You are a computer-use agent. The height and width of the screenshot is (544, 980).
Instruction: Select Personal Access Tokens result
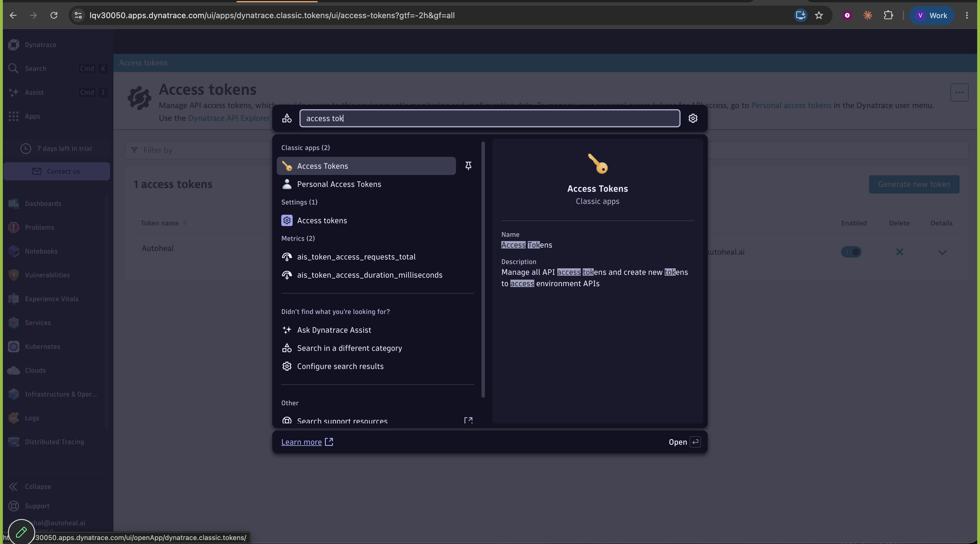tap(339, 184)
